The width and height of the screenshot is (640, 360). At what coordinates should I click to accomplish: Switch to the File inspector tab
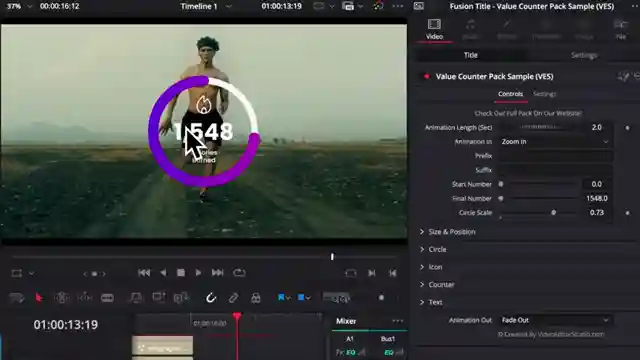point(621,29)
